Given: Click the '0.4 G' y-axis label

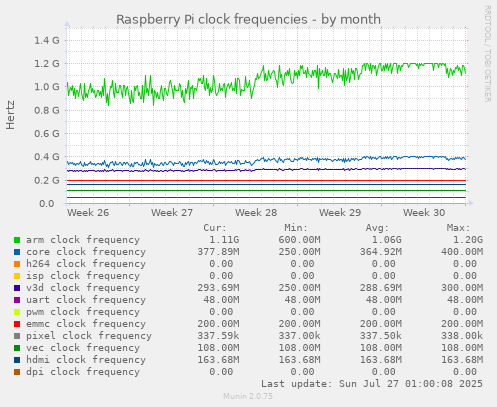Looking at the screenshot, I should pos(47,157).
